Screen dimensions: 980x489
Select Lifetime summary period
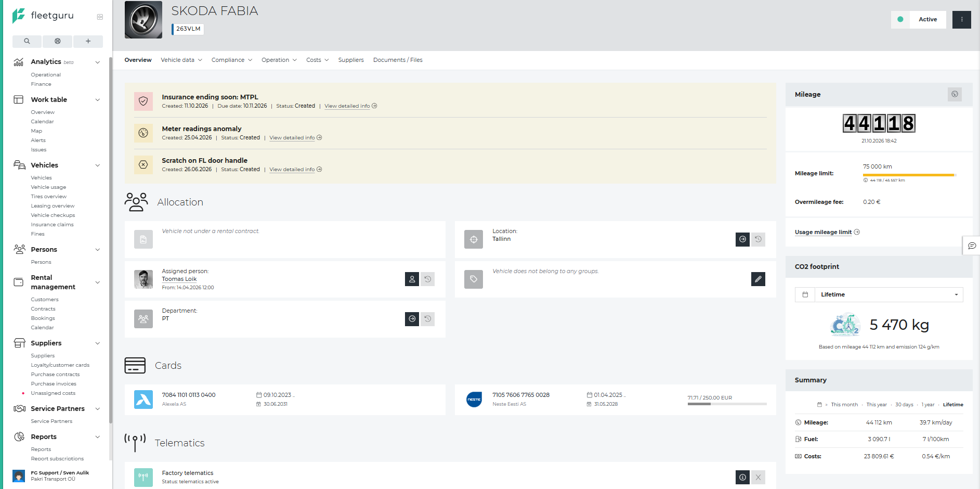point(953,405)
